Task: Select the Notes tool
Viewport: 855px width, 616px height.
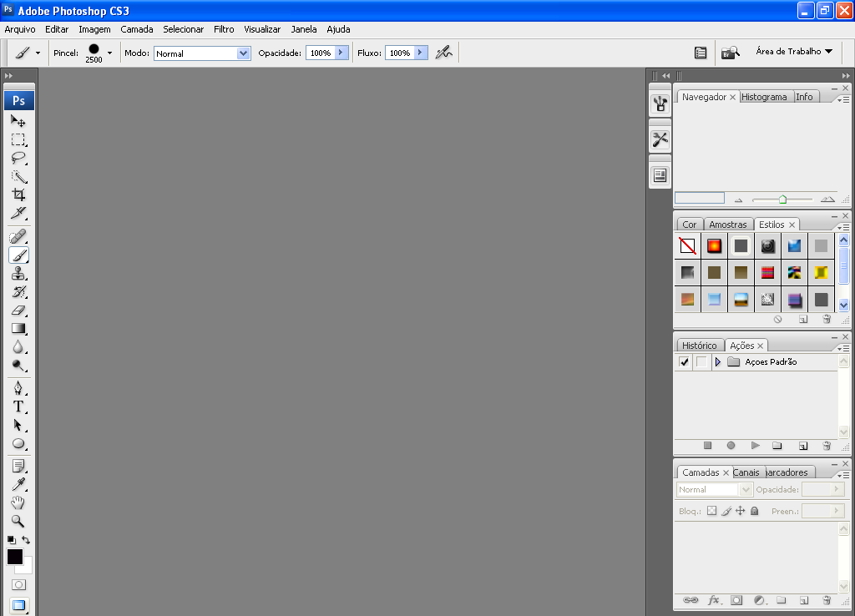Action: tap(18, 466)
